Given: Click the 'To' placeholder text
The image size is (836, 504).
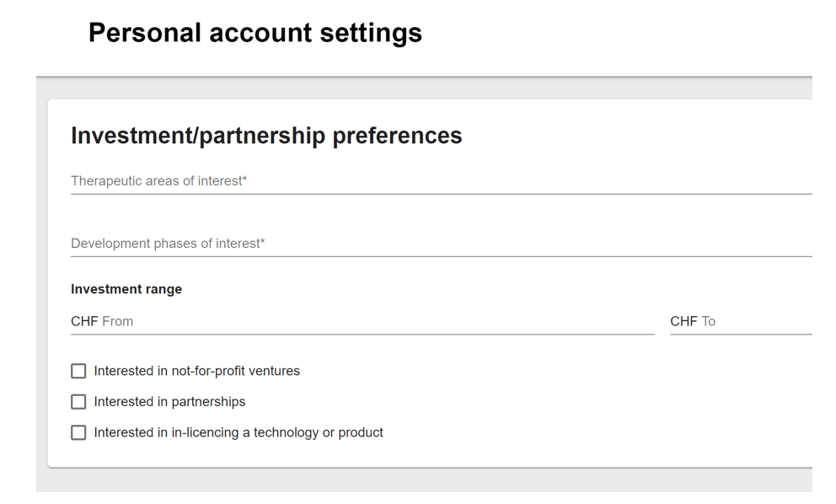Looking at the screenshot, I should pos(709,321).
